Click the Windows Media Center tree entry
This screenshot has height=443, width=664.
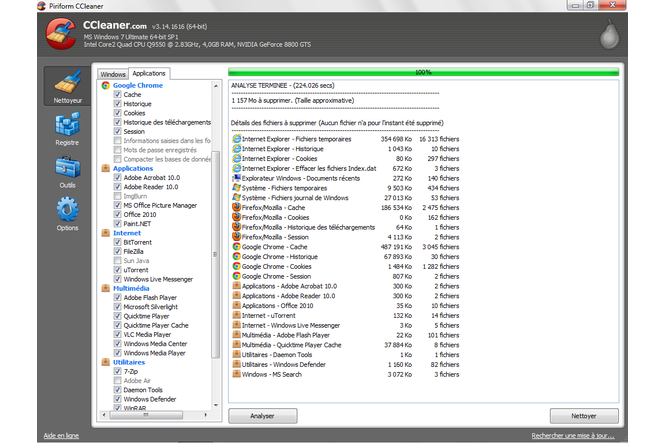(x=155, y=344)
